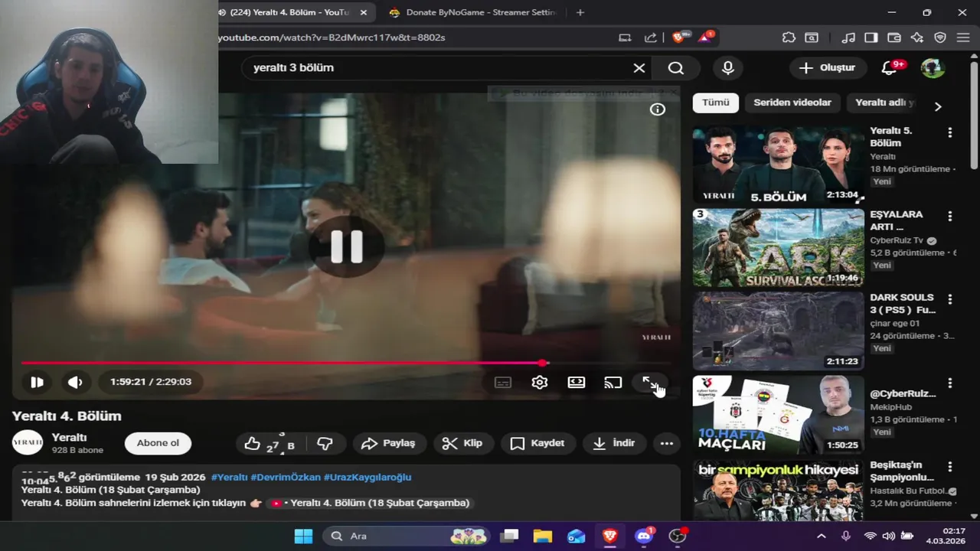This screenshot has width=980, height=551.
Task: Open the browser hamburger main menu
Action: [x=963, y=37]
